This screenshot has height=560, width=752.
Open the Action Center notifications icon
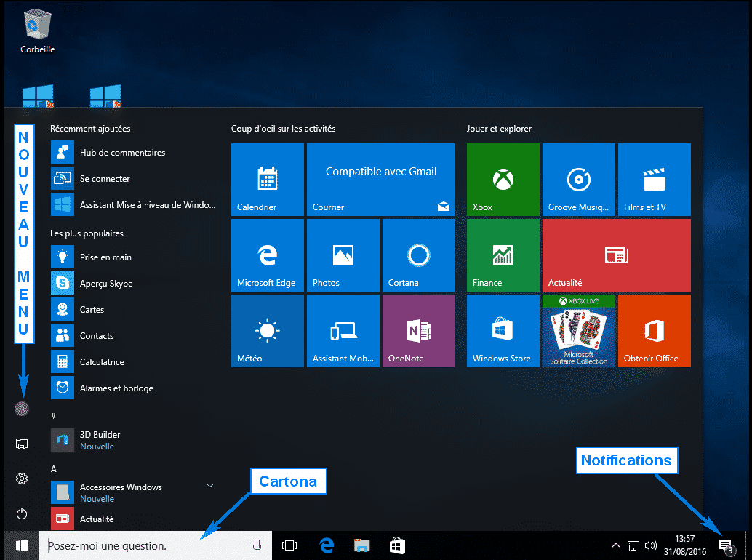point(725,545)
